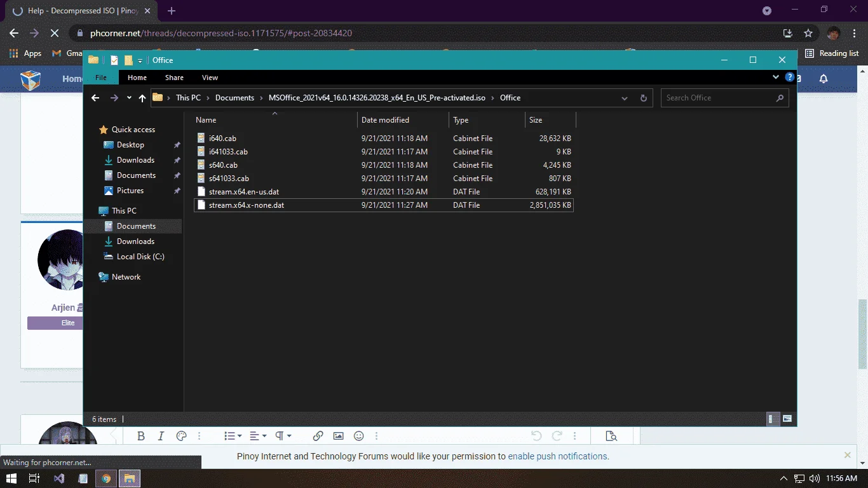Image resolution: width=868 pixels, height=488 pixels.
Task: Open Explorer help
Action: tap(790, 78)
